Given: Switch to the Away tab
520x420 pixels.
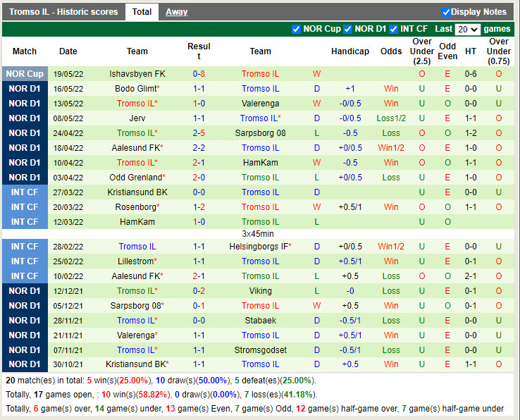Looking at the screenshot, I should [x=176, y=12].
